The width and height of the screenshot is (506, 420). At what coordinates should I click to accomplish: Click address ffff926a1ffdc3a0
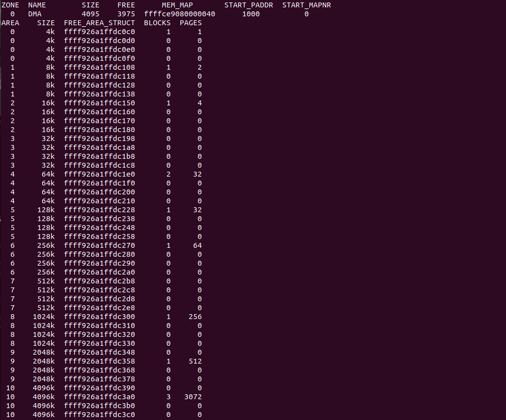[100, 397]
